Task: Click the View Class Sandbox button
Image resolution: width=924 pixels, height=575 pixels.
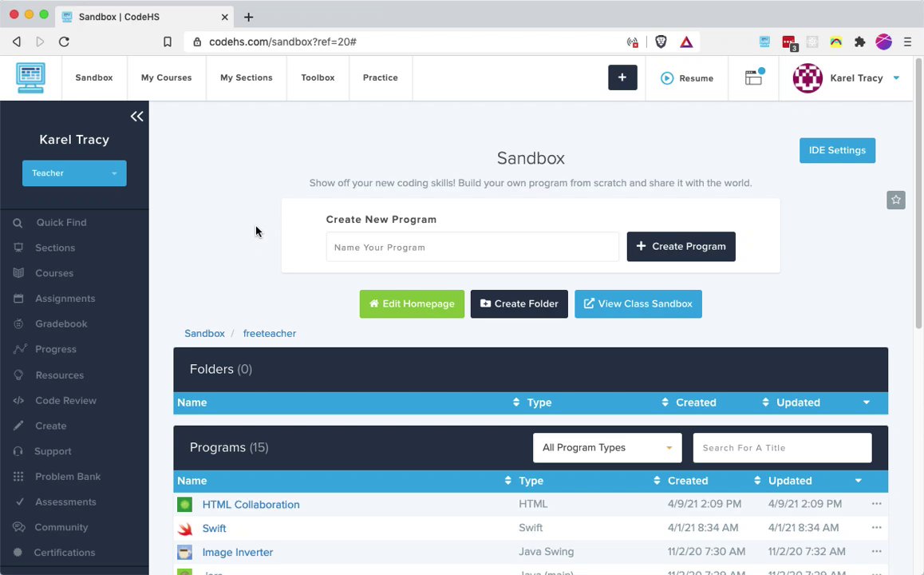Action: coord(638,303)
